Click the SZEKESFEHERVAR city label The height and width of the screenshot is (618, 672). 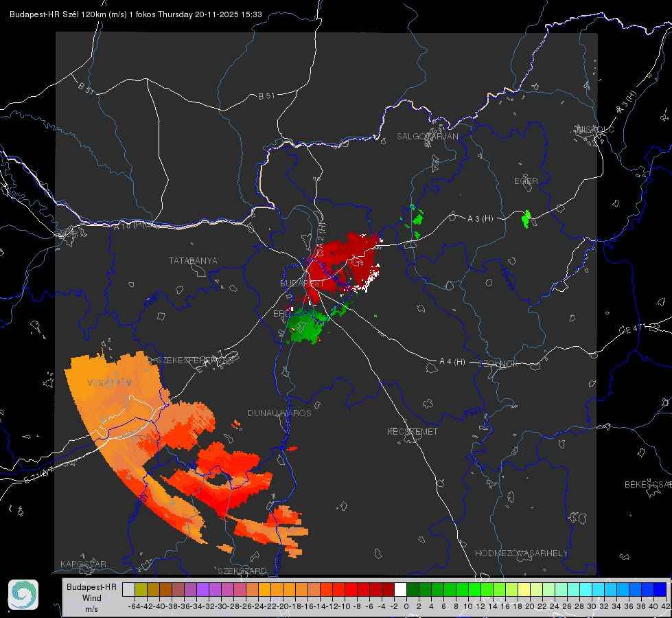(x=195, y=360)
